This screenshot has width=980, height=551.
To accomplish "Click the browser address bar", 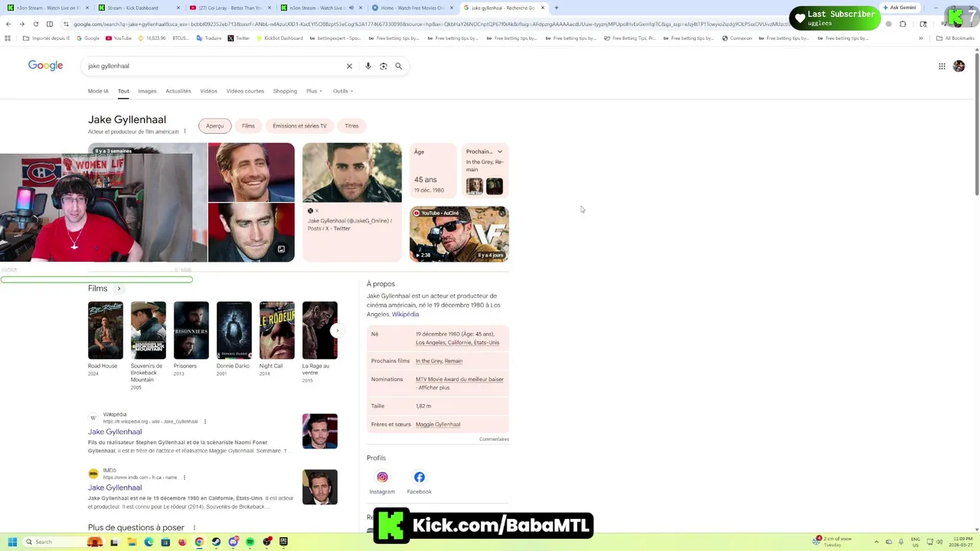I will pos(429,24).
